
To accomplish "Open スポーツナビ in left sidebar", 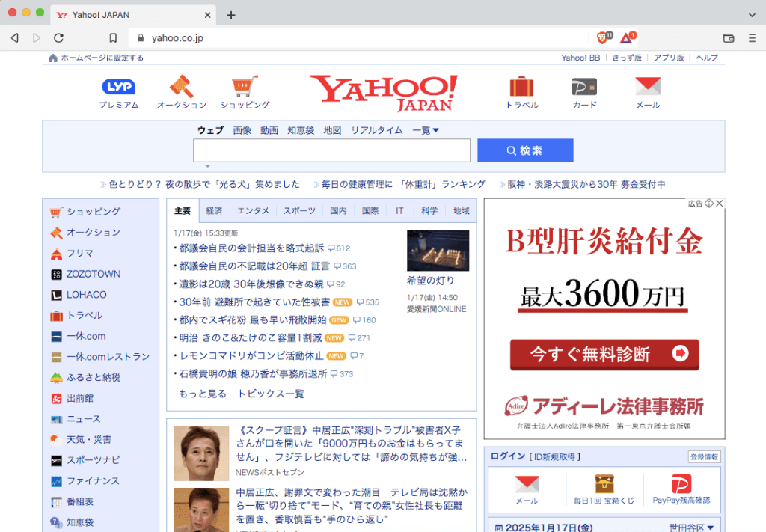I will click(85, 460).
